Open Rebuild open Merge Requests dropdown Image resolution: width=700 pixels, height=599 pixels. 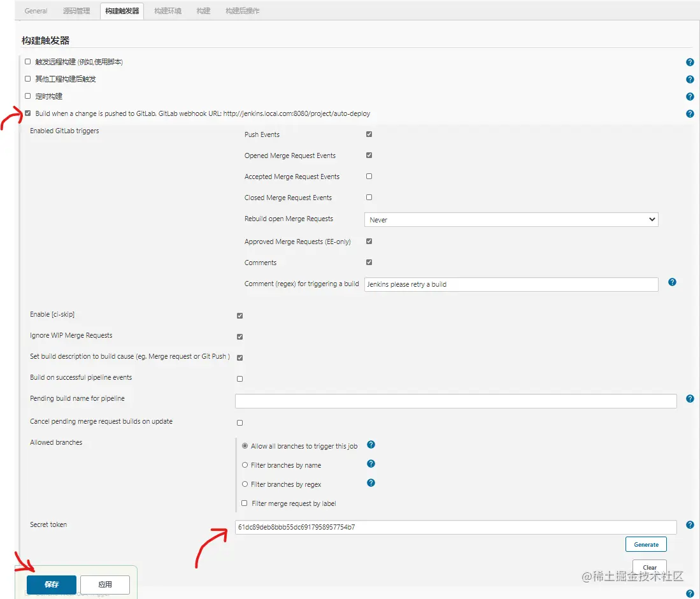511,219
